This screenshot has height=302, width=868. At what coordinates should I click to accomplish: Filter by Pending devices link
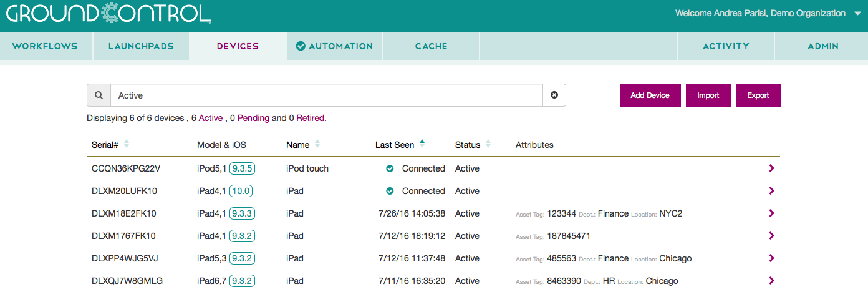253,118
